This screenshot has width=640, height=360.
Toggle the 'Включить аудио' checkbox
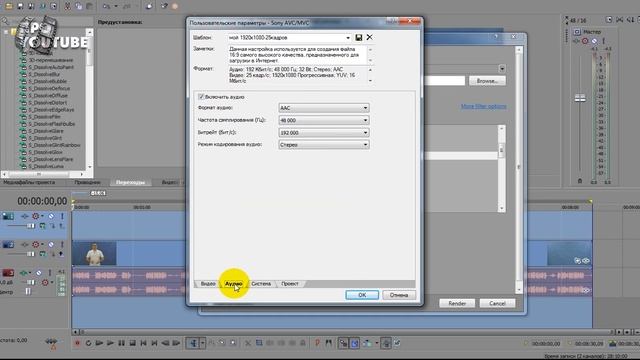tap(201, 97)
